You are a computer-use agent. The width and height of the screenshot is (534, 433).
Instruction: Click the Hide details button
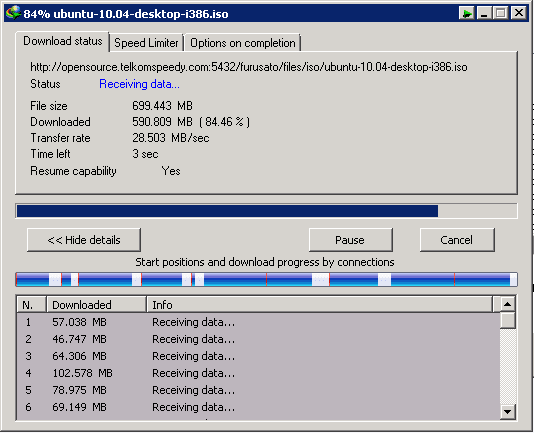pyautogui.click(x=84, y=240)
